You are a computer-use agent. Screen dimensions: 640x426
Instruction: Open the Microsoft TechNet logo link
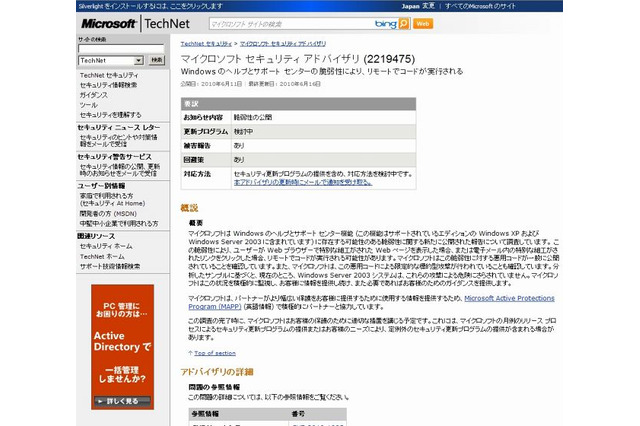(x=136, y=24)
